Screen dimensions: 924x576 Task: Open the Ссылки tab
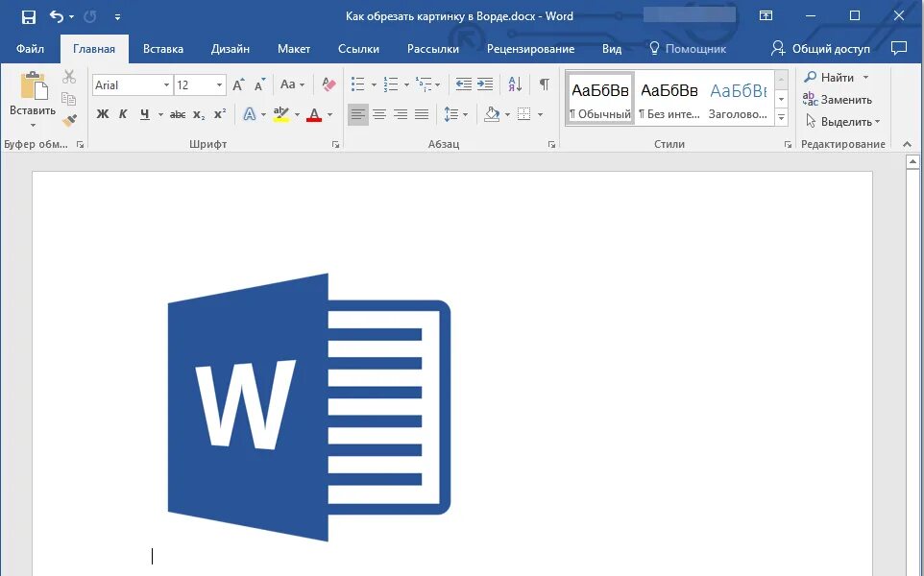358,49
